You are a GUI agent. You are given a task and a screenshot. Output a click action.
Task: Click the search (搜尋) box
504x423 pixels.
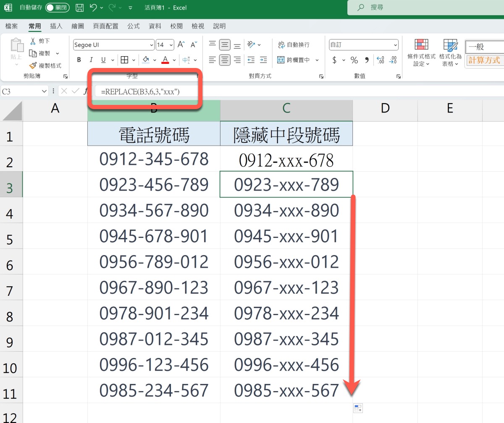pos(424,8)
